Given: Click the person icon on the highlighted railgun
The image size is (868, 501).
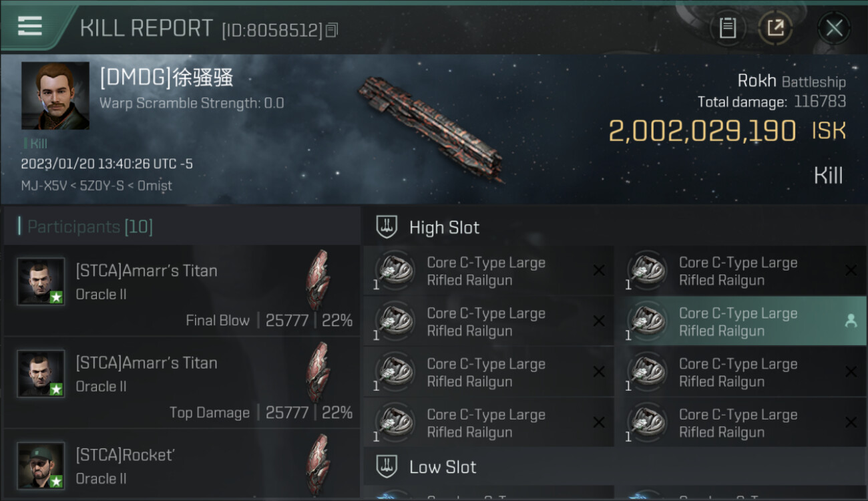Looking at the screenshot, I should pos(850,321).
